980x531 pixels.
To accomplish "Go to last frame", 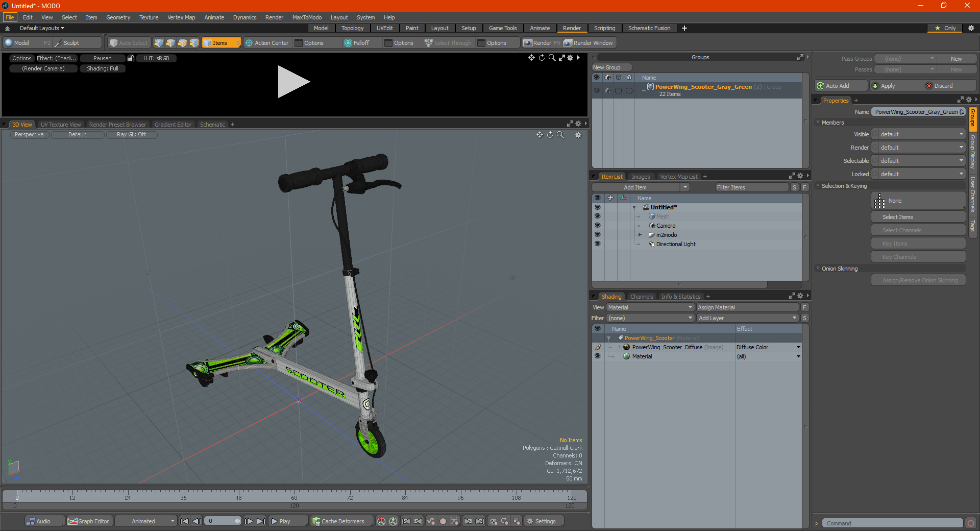I will pos(261,521).
